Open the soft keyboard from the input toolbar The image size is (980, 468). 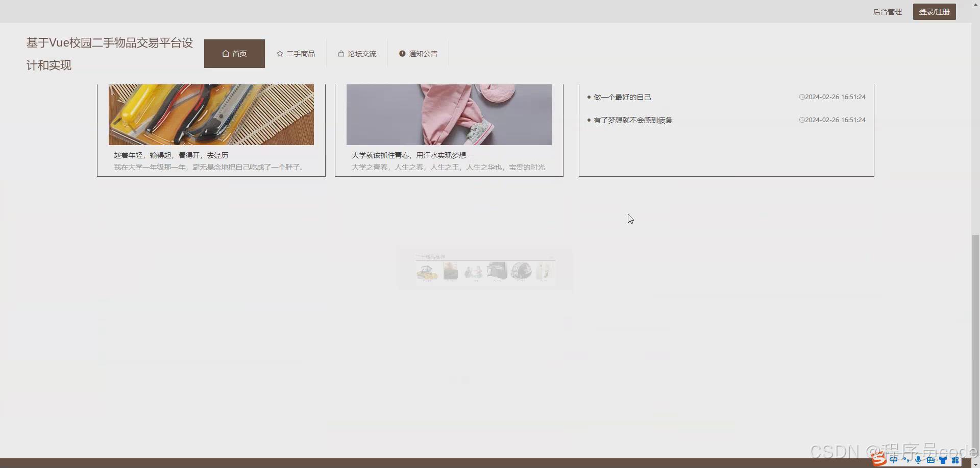tap(931, 460)
